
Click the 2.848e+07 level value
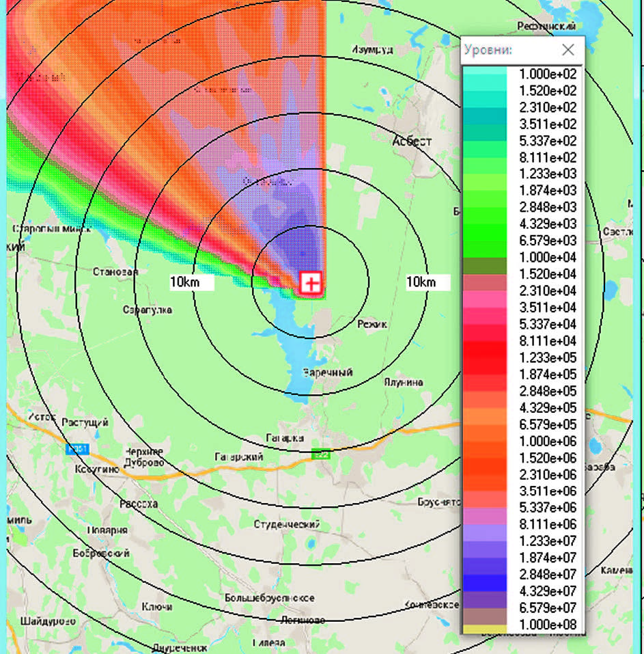(548, 574)
